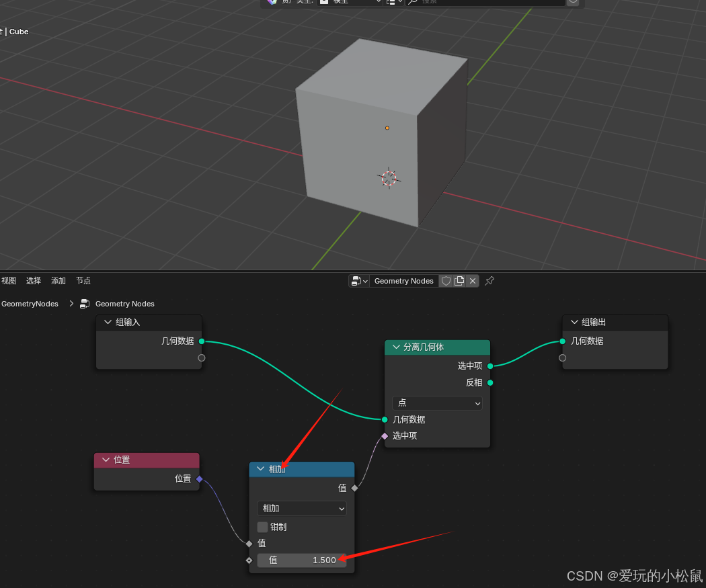Select the 位置 node title bar

147,460
